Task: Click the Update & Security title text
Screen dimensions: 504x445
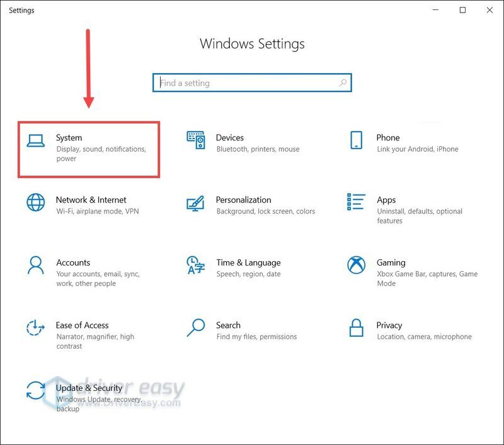Action: pos(89,388)
